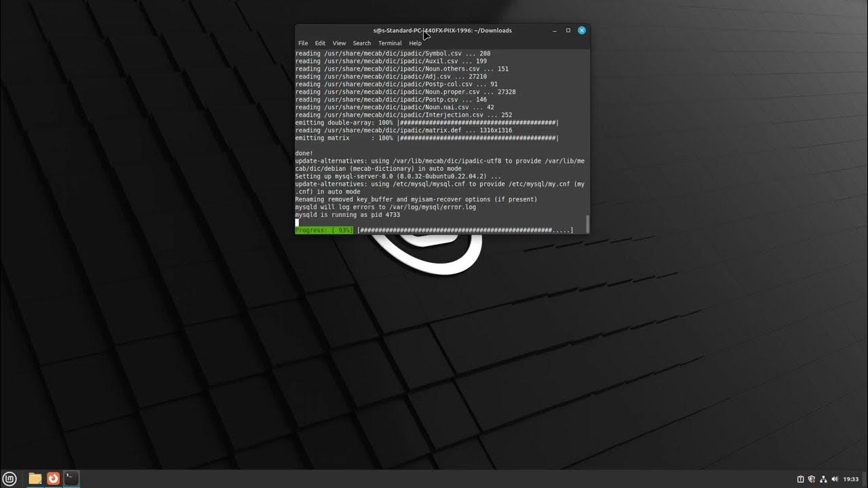Image resolution: width=868 pixels, height=488 pixels.
Task: Click the 'Auxil.csv ... 199' line
Action: pyautogui.click(x=391, y=61)
